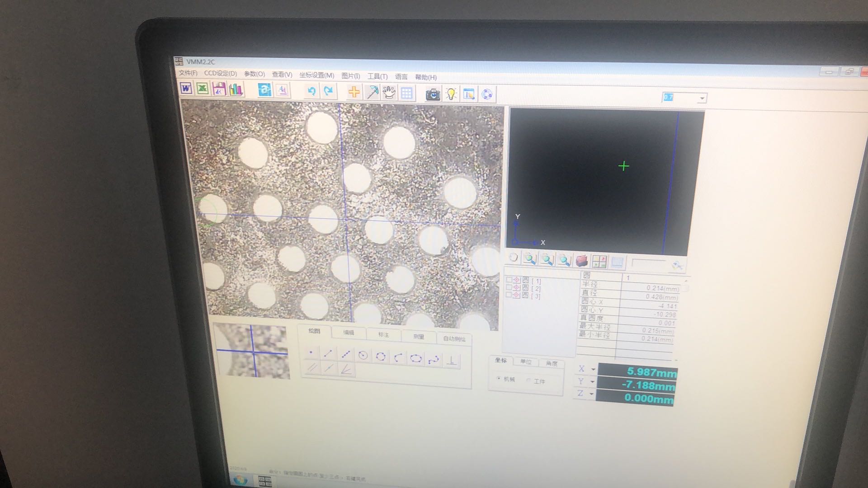868x488 pixels.
Task: Click the Word export icon
Action: pos(186,88)
